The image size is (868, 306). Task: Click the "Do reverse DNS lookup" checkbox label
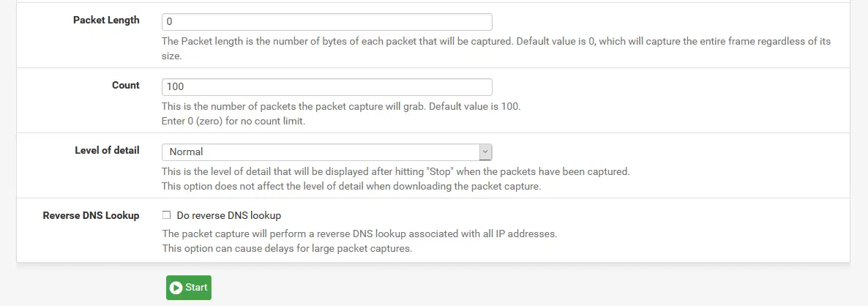pos(228,215)
